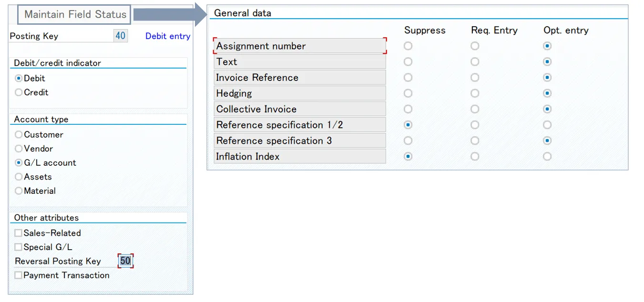
Task: Select Assets account type
Action: 19,177
